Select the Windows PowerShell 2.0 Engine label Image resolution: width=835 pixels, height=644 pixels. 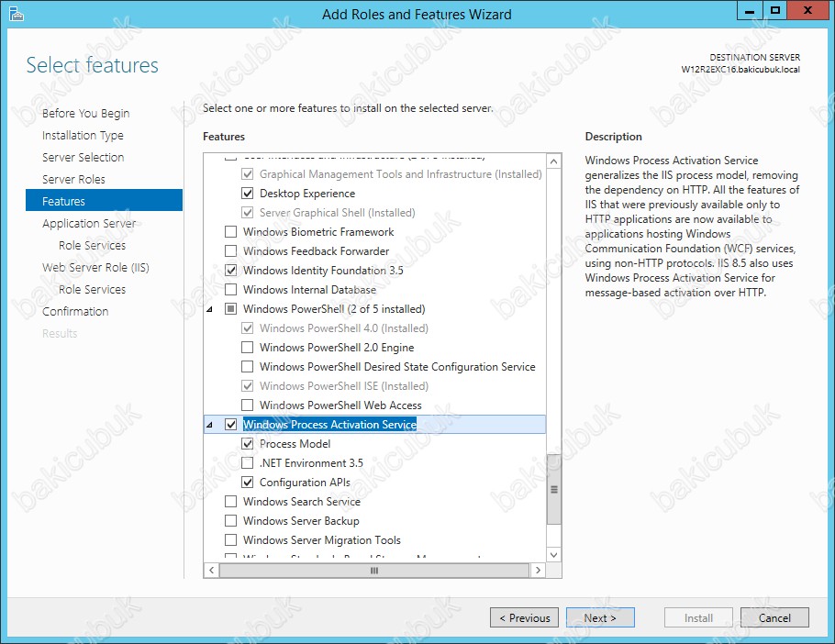[337, 347]
